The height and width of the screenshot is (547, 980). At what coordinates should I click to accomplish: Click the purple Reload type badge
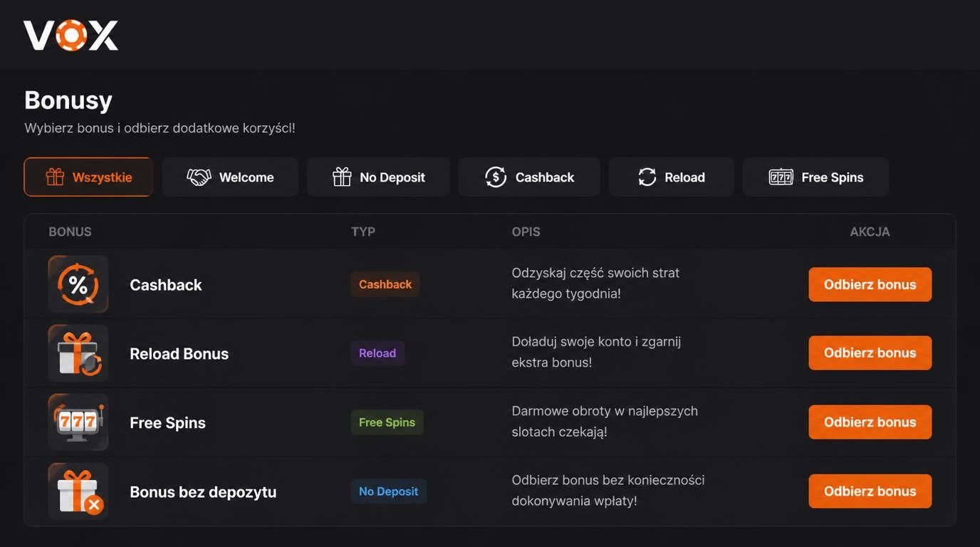coord(377,353)
